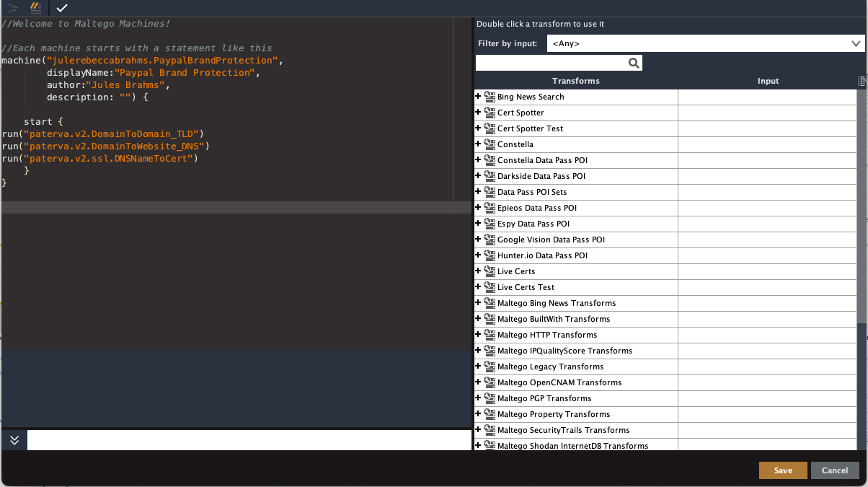The image size is (868, 487).
Task: Expand the Cert Spotter transform group
Action: (x=478, y=113)
